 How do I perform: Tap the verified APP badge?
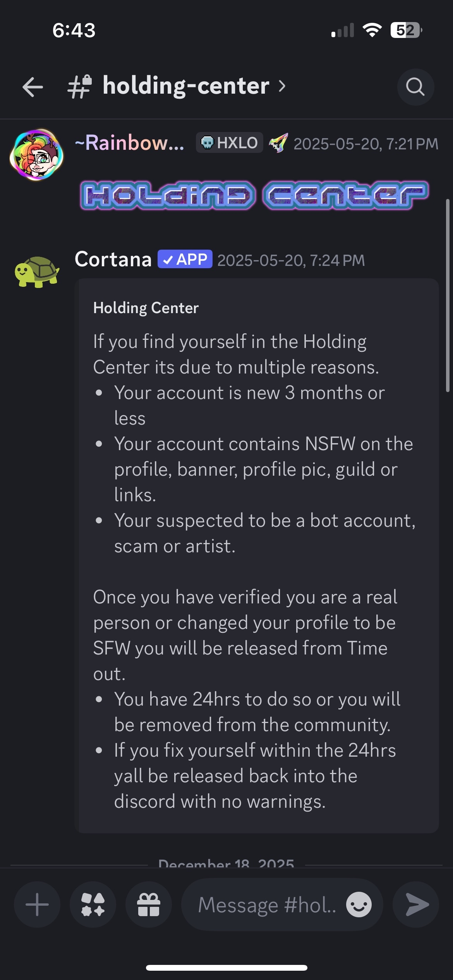click(185, 259)
